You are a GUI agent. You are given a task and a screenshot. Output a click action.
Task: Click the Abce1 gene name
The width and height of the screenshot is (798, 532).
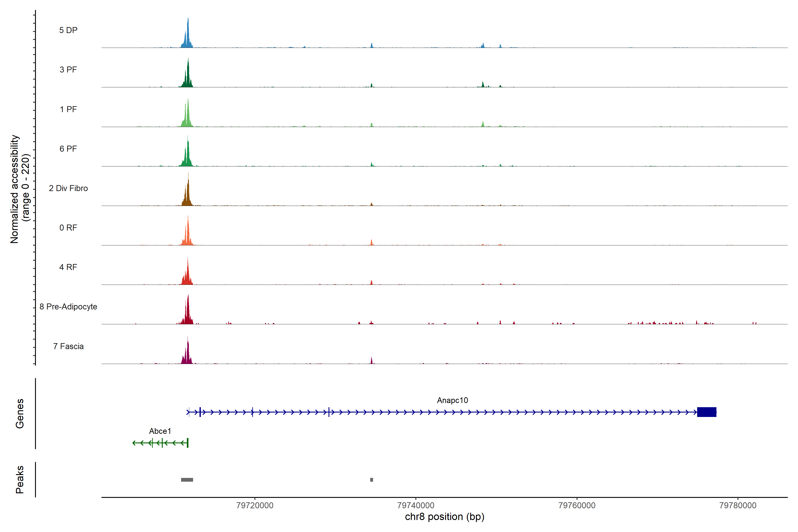tap(160, 431)
